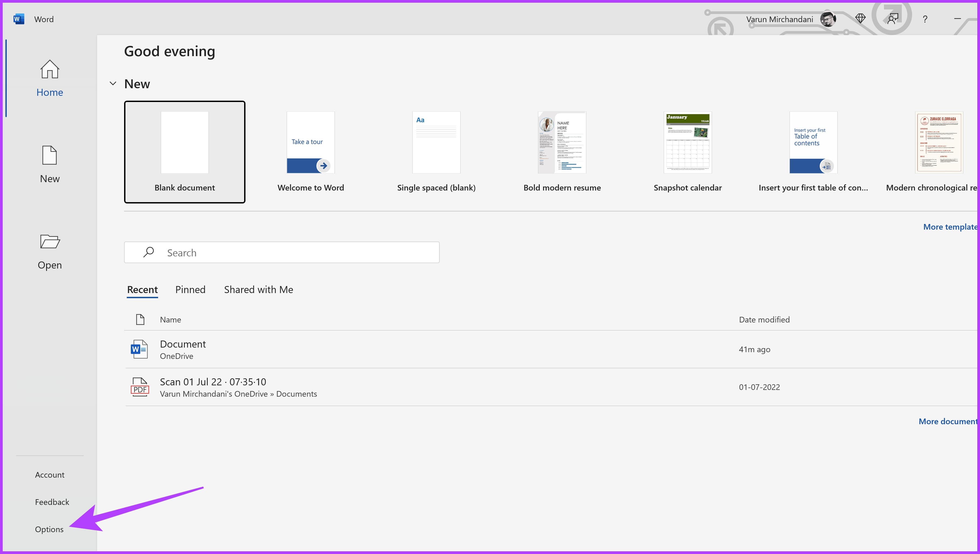980x554 pixels.
Task: Click the Word document file icon
Action: (x=140, y=349)
